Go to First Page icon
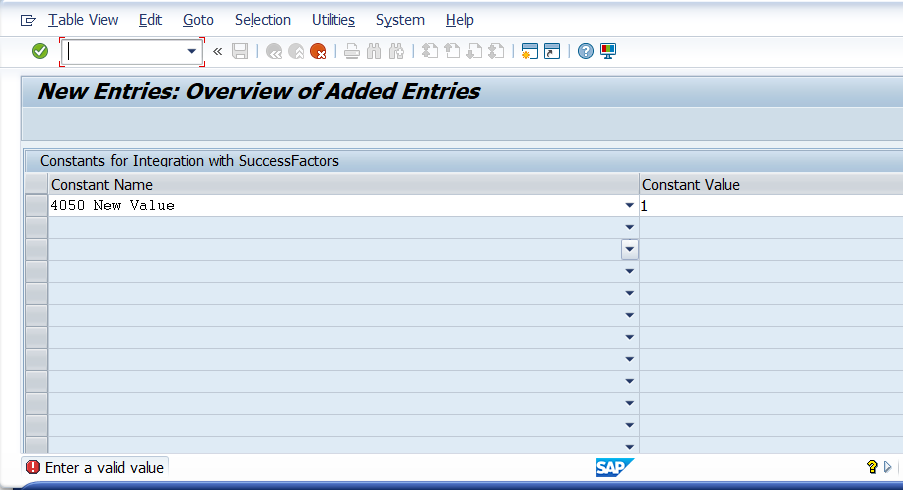 (x=430, y=51)
